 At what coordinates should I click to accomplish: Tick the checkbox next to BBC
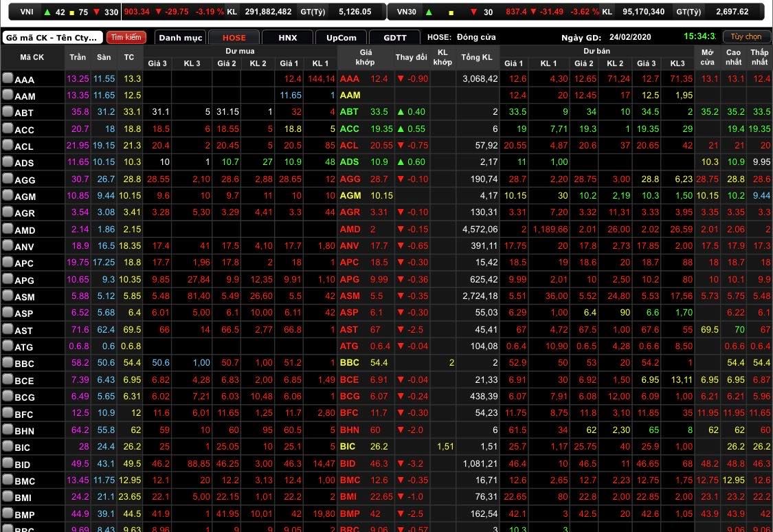(8, 363)
